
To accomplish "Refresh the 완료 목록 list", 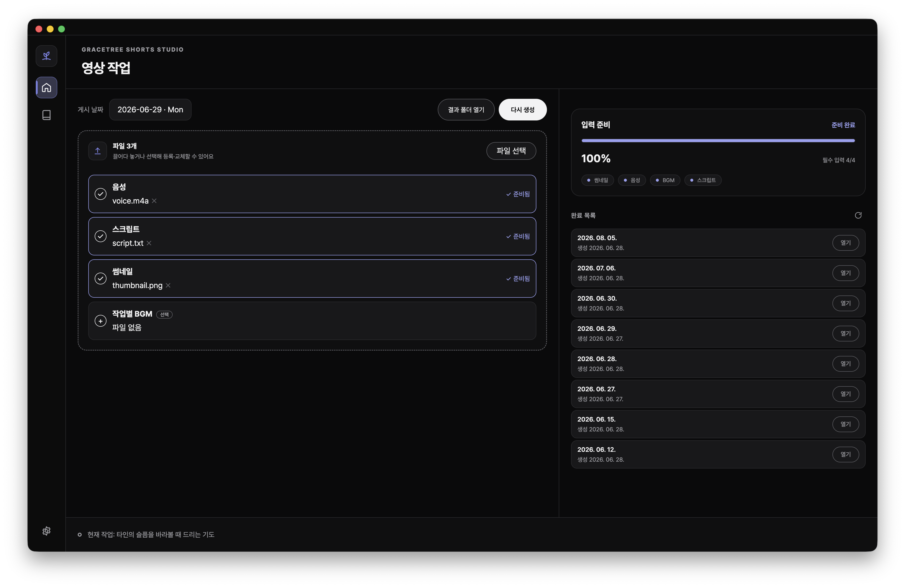I will pyautogui.click(x=858, y=216).
